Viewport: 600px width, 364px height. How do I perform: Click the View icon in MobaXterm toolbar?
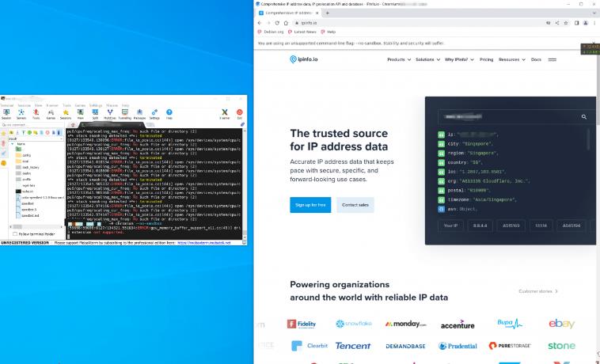click(81, 114)
